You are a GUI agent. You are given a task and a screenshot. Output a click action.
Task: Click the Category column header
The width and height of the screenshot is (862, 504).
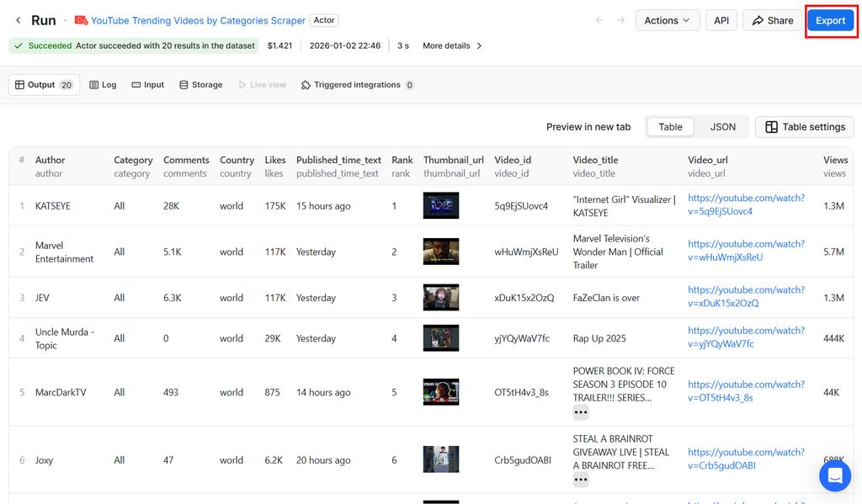(133, 160)
